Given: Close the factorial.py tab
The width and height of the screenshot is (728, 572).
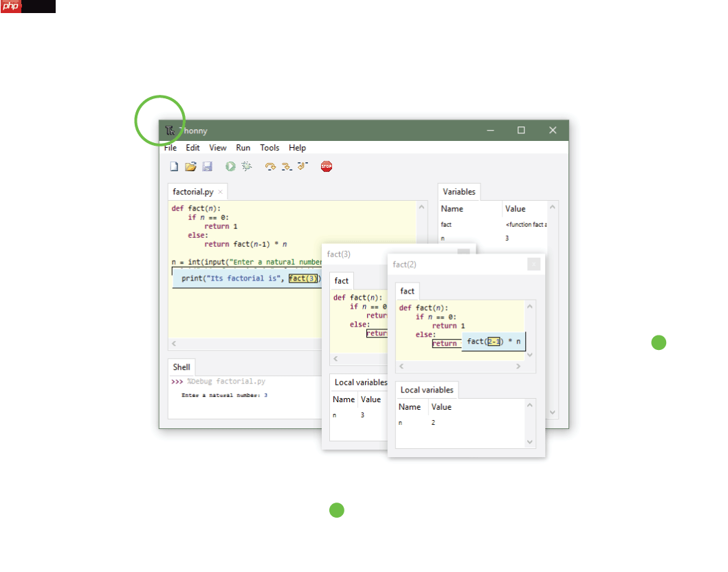Looking at the screenshot, I should (221, 192).
